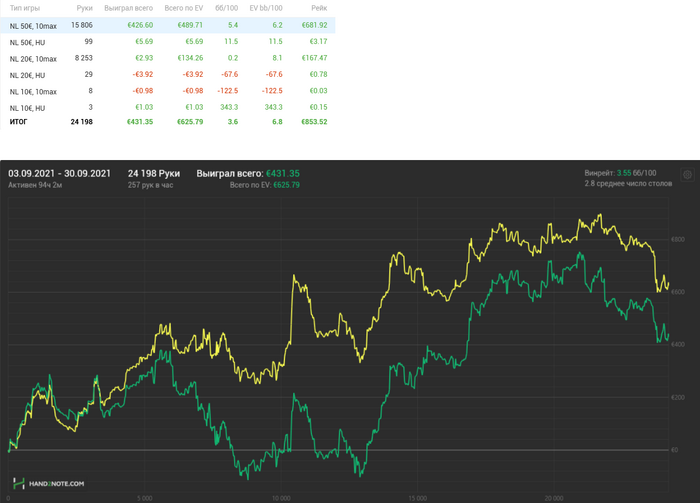Click '24 198 Руки' in graph header
Viewport: 700px width, 503px height.
pyautogui.click(x=154, y=174)
